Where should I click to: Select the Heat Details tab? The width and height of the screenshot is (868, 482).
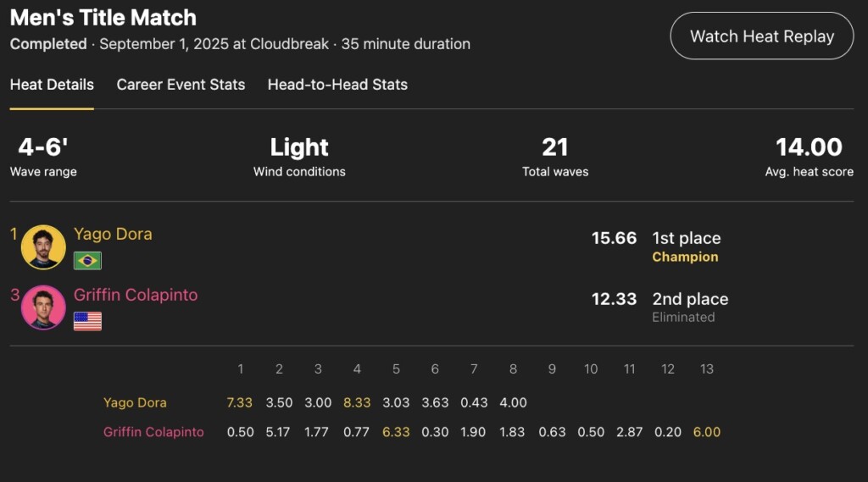point(52,85)
